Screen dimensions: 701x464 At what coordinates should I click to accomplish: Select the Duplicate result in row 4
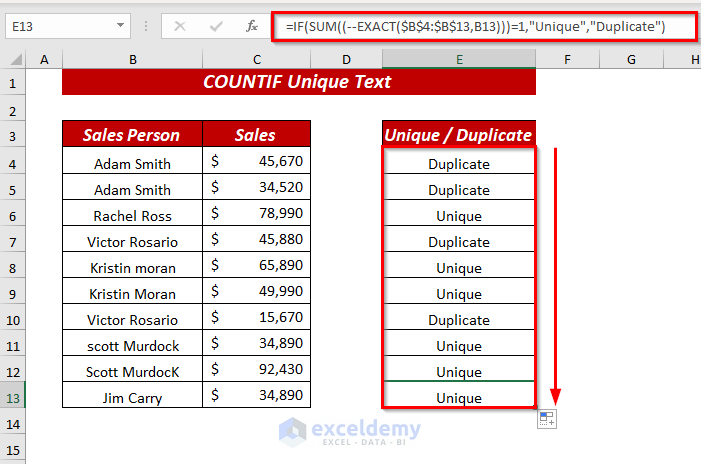459,161
